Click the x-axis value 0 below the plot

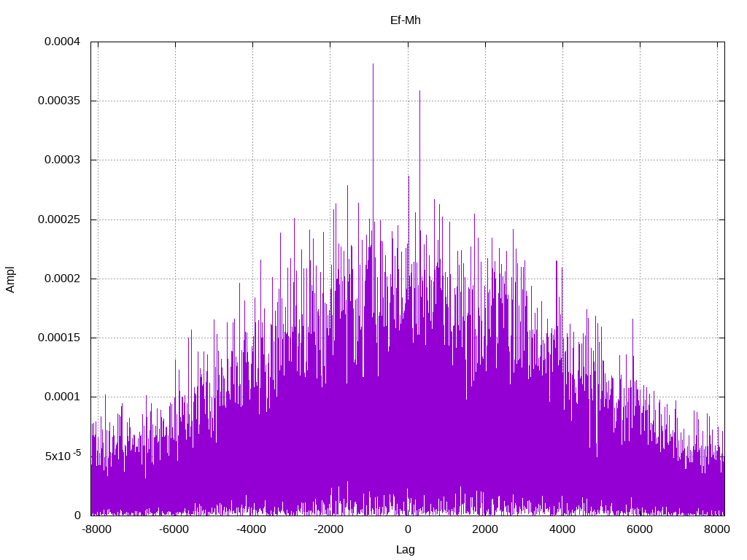pyautogui.click(x=408, y=529)
